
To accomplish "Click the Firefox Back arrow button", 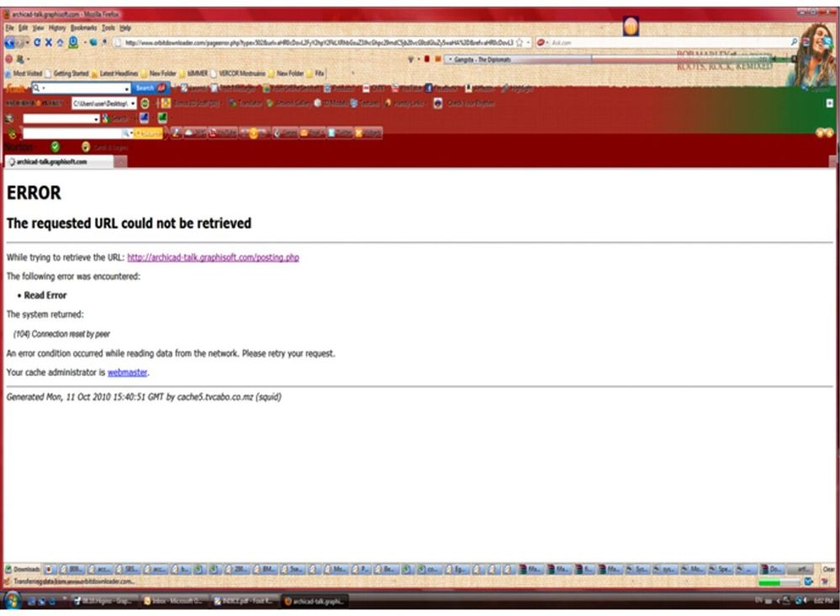I will point(9,42).
